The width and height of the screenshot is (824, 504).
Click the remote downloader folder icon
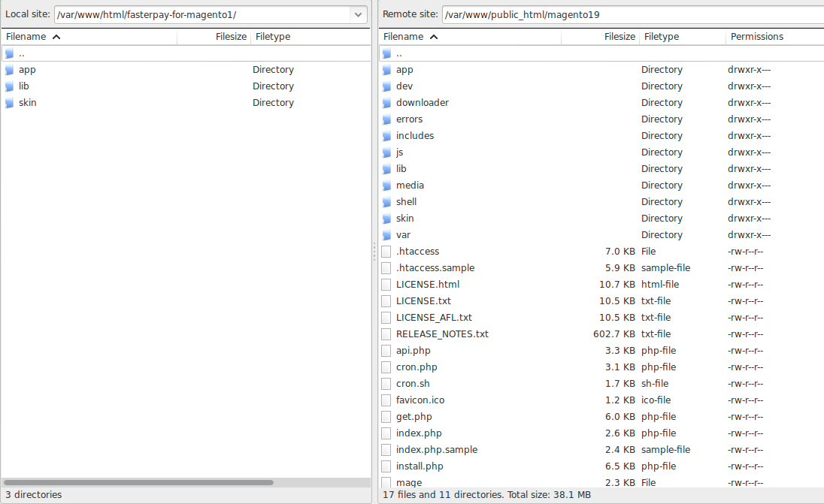386,103
